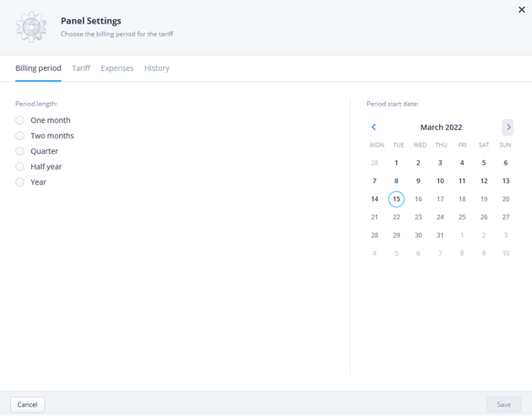
Task: Select March 18 in the calendar
Action: pyautogui.click(x=462, y=199)
